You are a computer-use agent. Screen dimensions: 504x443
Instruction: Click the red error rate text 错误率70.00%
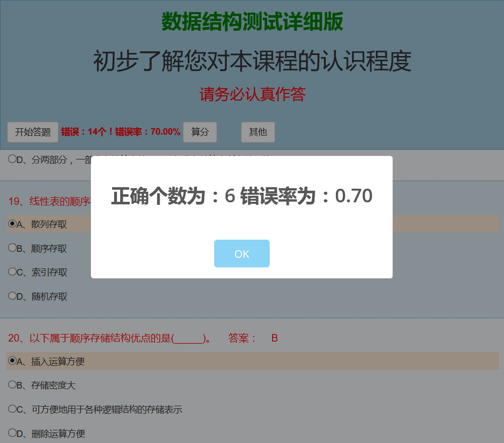coord(120,131)
